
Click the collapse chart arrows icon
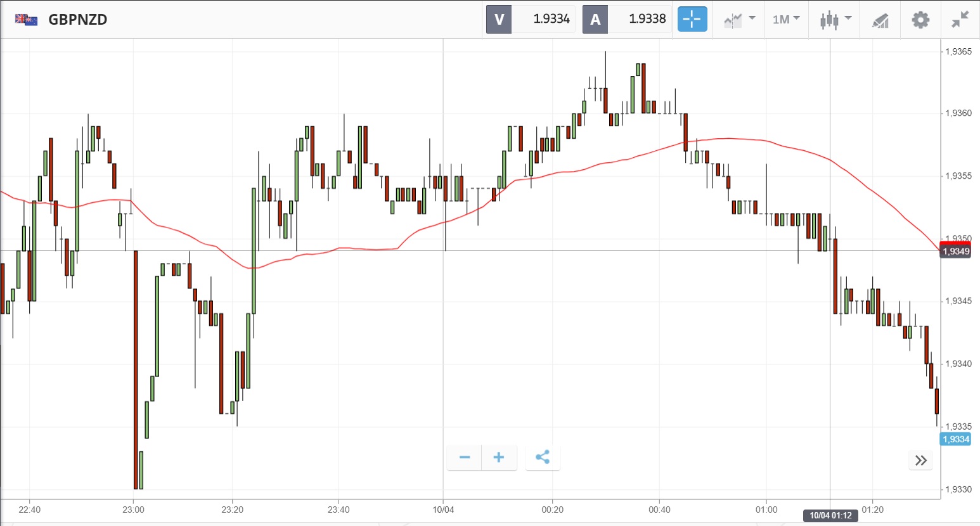[960, 19]
